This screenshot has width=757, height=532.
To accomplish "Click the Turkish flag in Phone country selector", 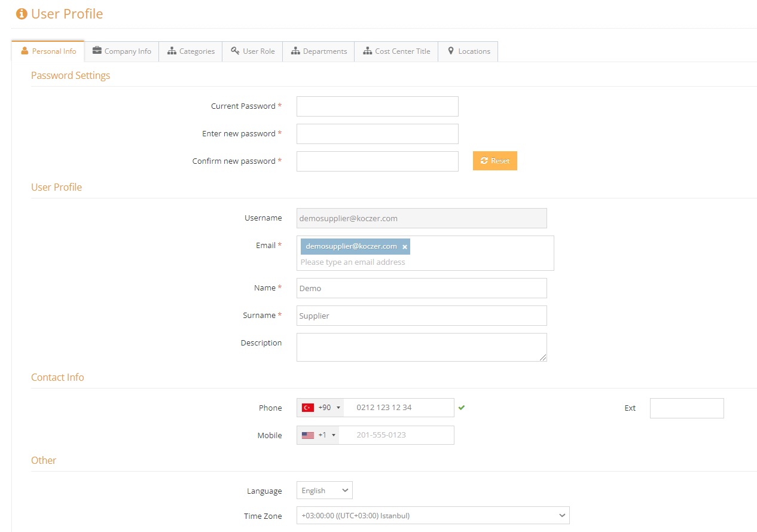I will click(307, 407).
